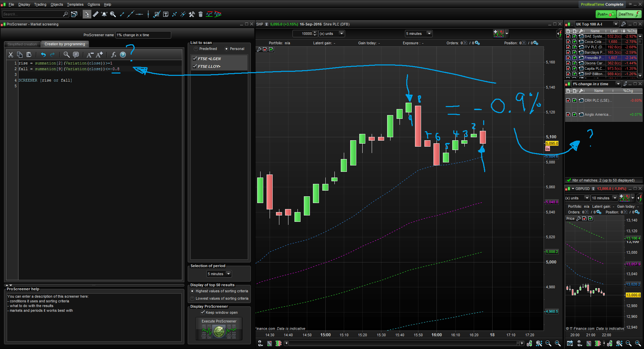Sort watchlist by %Chg column header
644x349 pixels.
(632, 31)
